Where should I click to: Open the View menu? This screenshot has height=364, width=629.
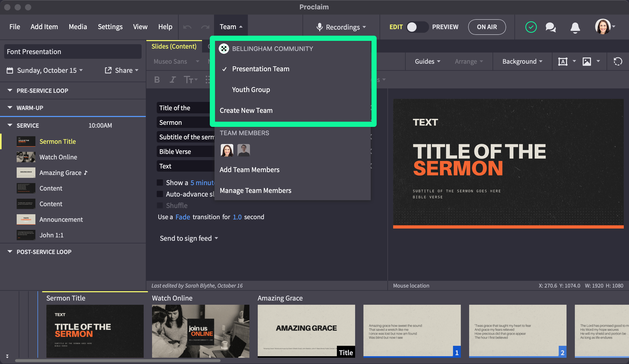pyautogui.click(x=140, y=27)
